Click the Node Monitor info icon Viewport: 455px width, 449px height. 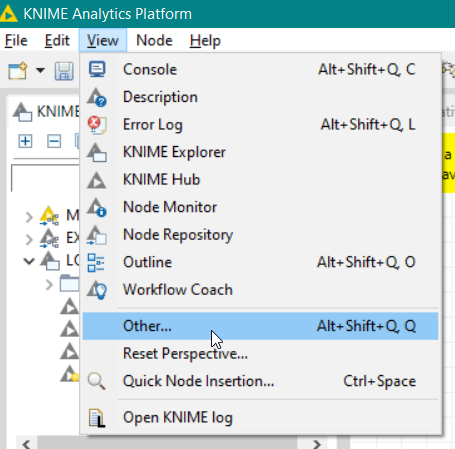click(97, 207)
